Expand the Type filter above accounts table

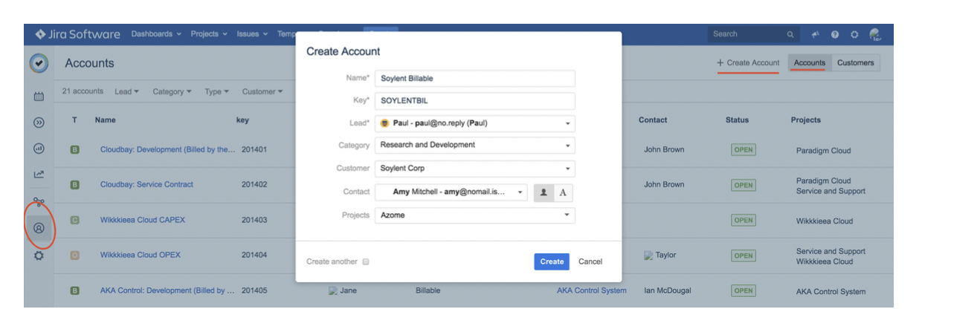[x=217, y=92]
